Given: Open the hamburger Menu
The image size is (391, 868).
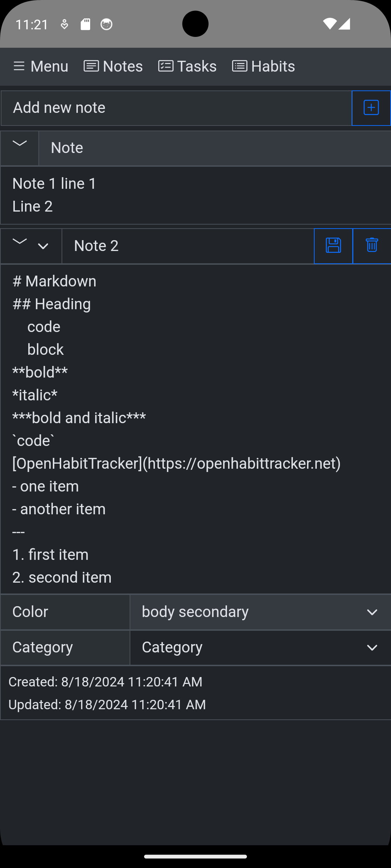Looking at the screenshot, I should [41, 67].
